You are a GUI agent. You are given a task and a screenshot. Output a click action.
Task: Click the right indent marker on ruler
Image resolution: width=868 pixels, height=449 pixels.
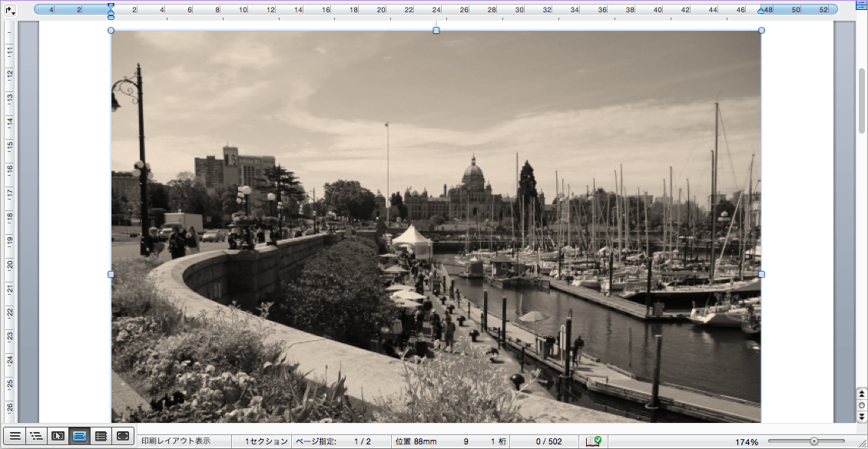click(x=761, y=11)
